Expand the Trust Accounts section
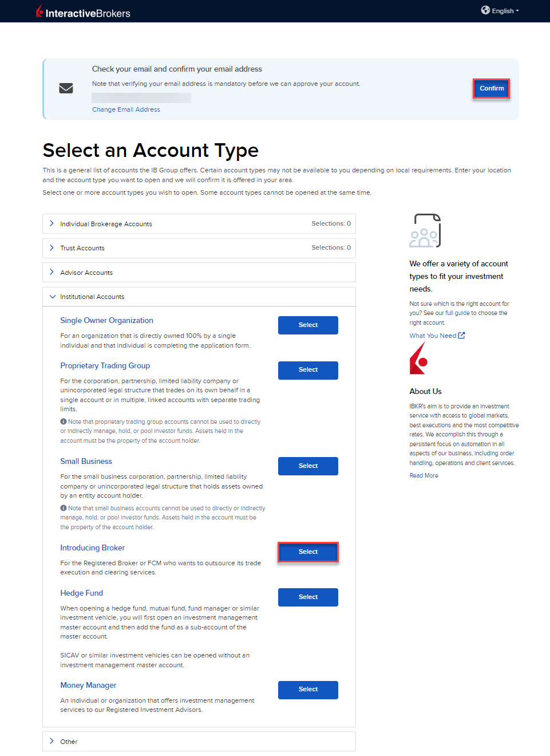Viewport: 550px width, 756px height. click(x=82, y=248)
